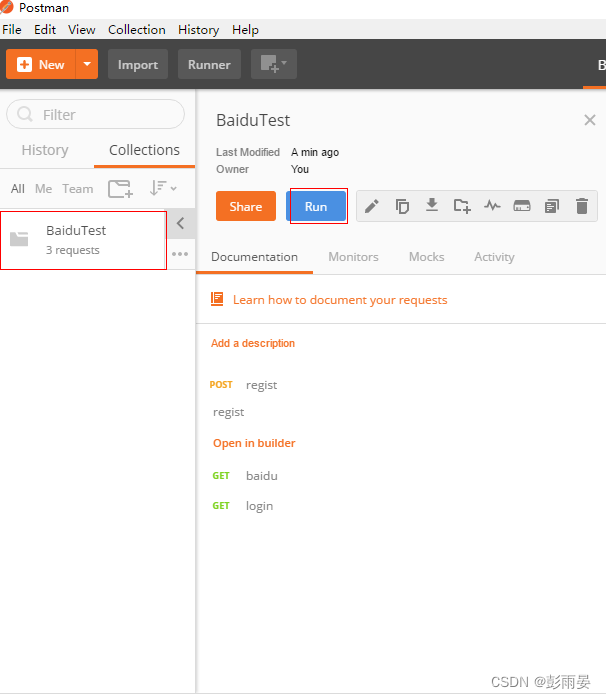
Task: Click the blue Run button
Action: point(316,206)
